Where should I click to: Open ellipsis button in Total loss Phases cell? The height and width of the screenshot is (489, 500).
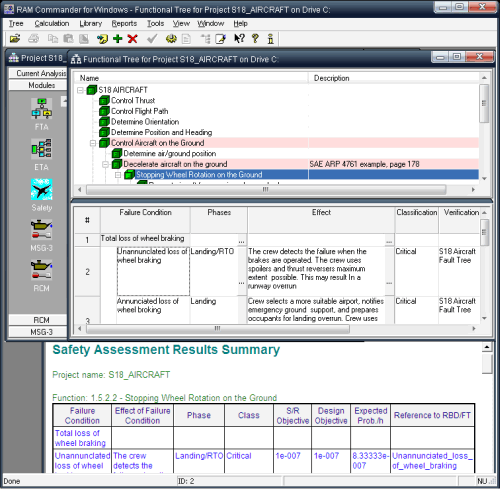(242, 241)
